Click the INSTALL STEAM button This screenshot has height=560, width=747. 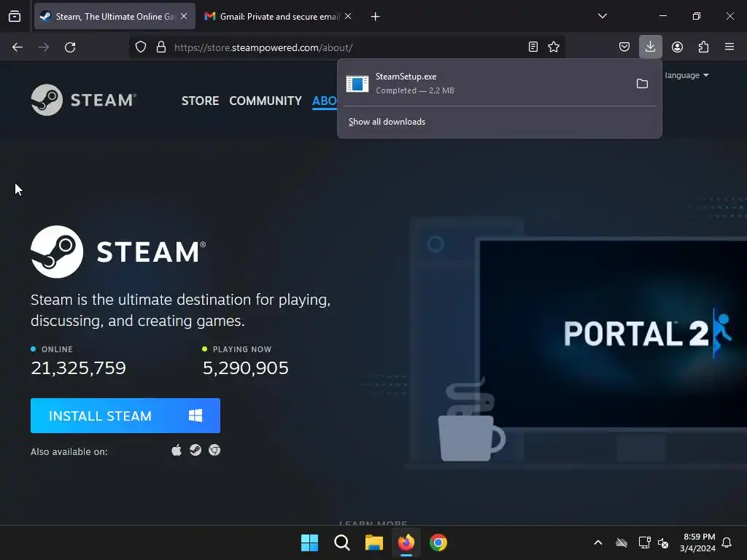point(125,416)
